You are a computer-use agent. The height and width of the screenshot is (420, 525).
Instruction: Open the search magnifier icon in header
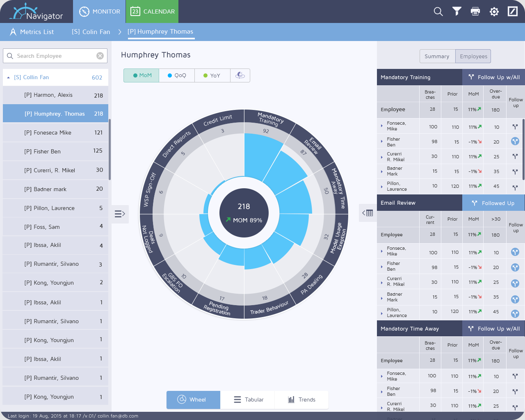(x=438, y=11)
